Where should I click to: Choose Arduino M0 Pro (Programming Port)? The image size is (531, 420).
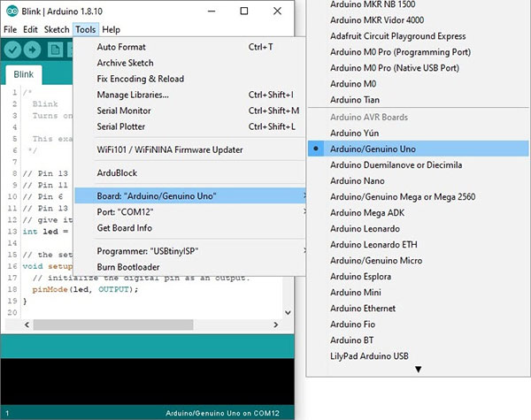tap(419, 52)
